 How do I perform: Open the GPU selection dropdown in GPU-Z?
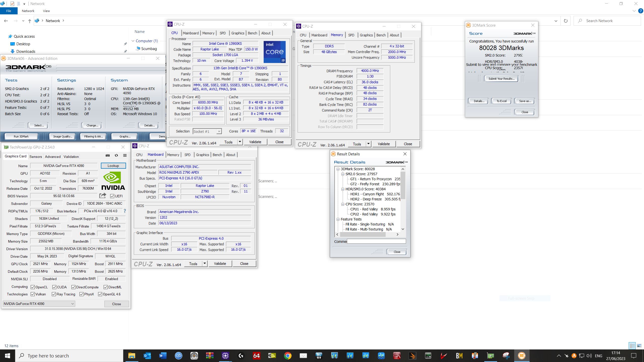tap(39, 304)
